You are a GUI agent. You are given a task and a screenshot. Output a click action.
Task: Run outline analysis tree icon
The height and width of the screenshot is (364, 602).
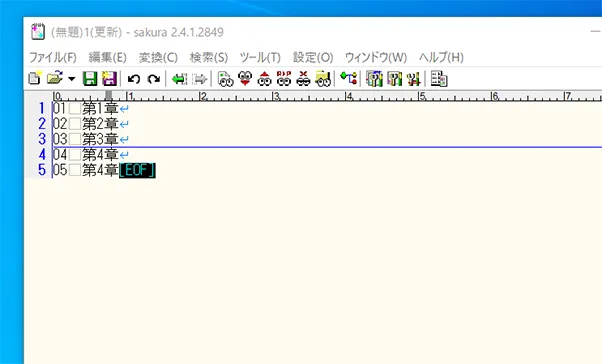pos(349,78)
